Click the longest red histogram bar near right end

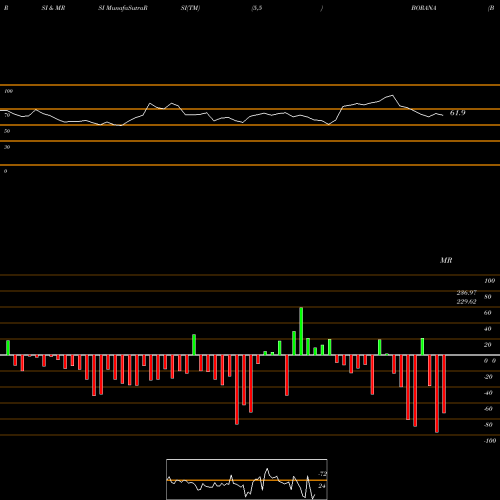coord(437,394)
